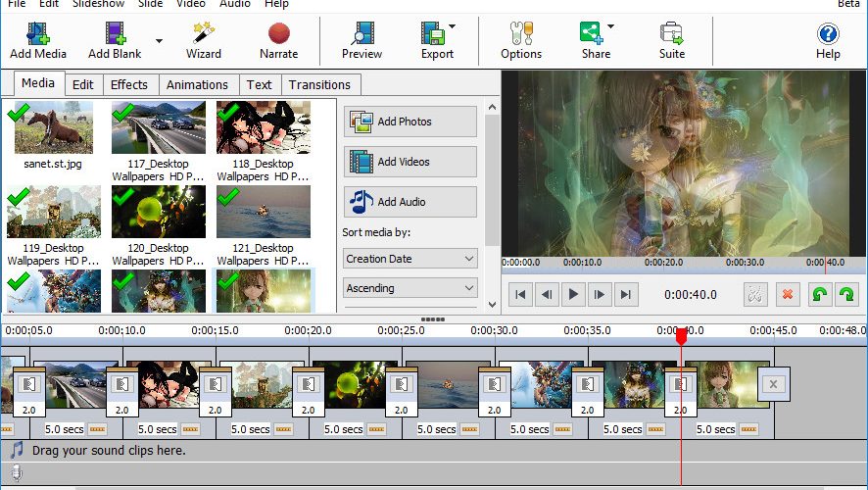Toggle green checkmark on sanet.st.jpg thumbnail
The height and width of the screenshot is (490, 868).
point(19,113)
